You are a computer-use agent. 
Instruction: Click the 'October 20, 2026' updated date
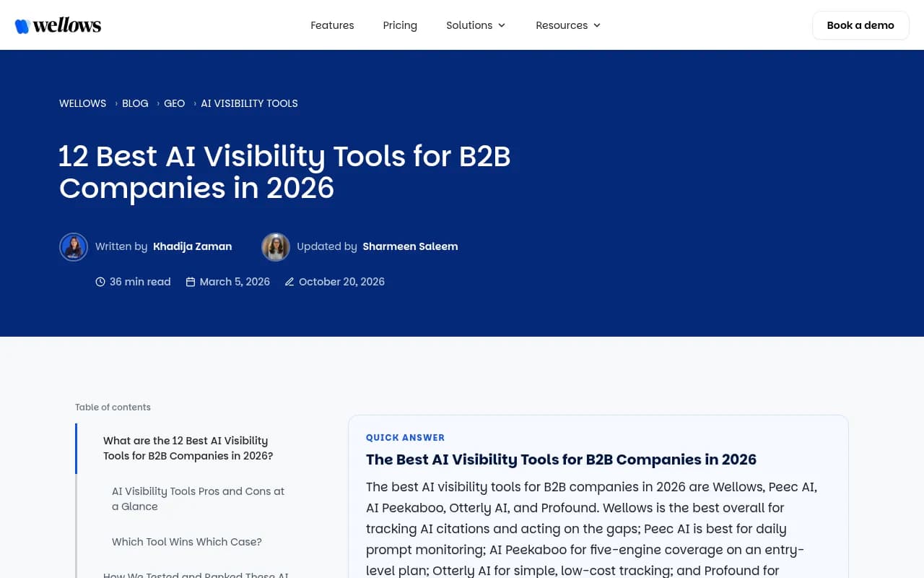coord(341,282)
